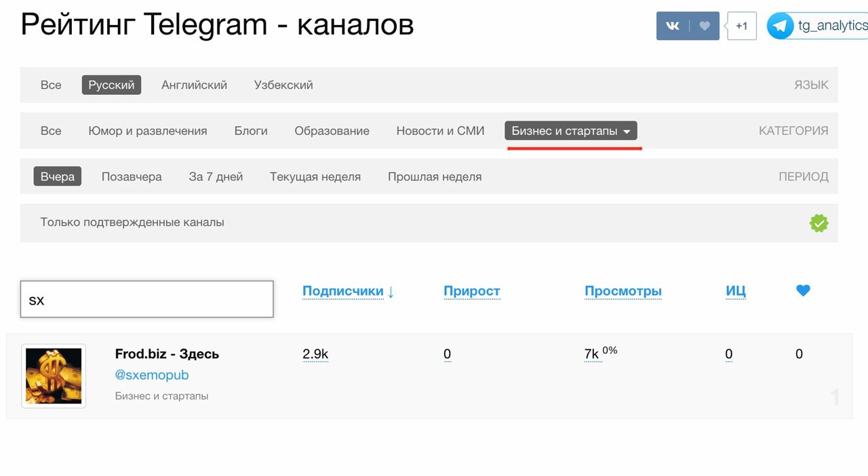
Task: Click the growth value 0 in Frod.biz row
Action: pyautogui.click(x=448, y=354)
